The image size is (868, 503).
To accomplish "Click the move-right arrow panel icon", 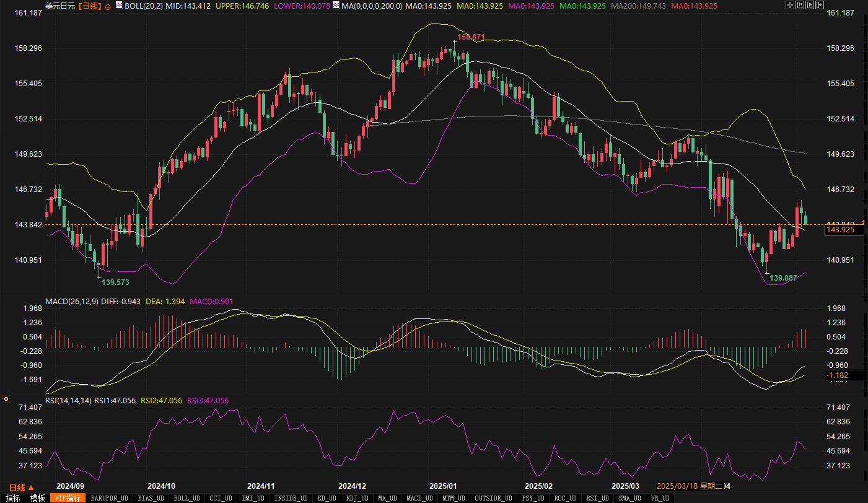I will click(x=820, y=5).
